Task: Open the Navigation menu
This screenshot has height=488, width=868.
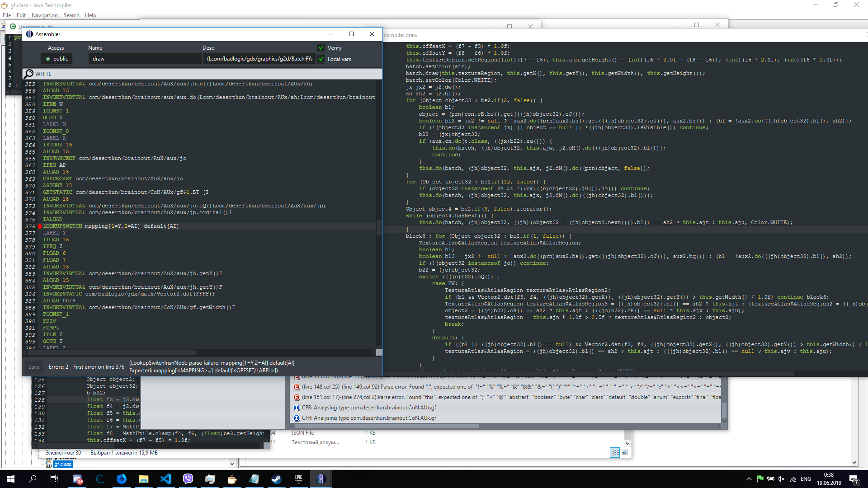Action: tap(44, 15)
